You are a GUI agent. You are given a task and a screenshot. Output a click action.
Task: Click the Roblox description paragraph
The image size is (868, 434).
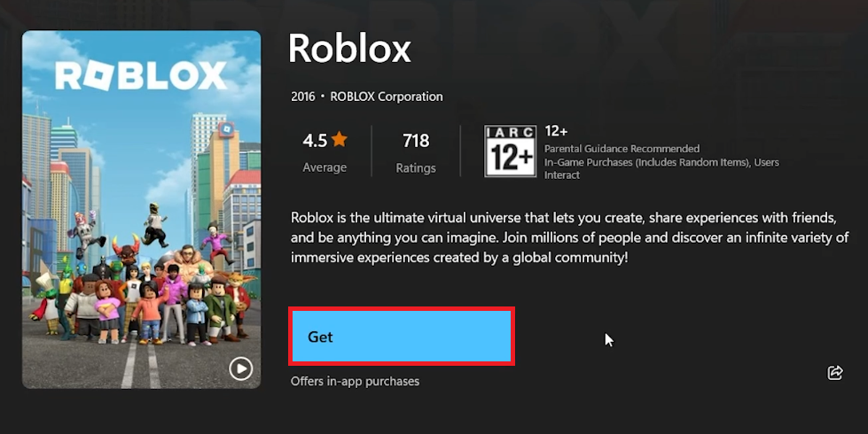569,237
